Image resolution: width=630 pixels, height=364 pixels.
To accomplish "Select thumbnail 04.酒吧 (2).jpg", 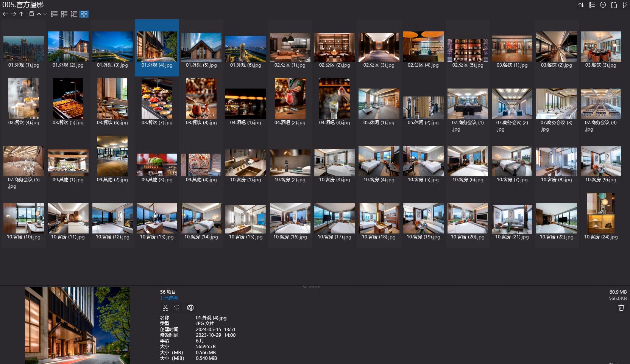I will point(290,100).
